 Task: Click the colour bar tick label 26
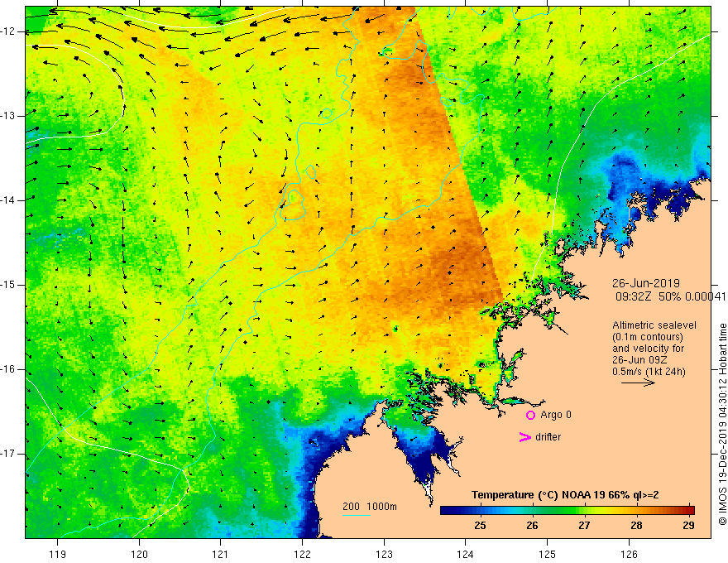coord(532,526)
